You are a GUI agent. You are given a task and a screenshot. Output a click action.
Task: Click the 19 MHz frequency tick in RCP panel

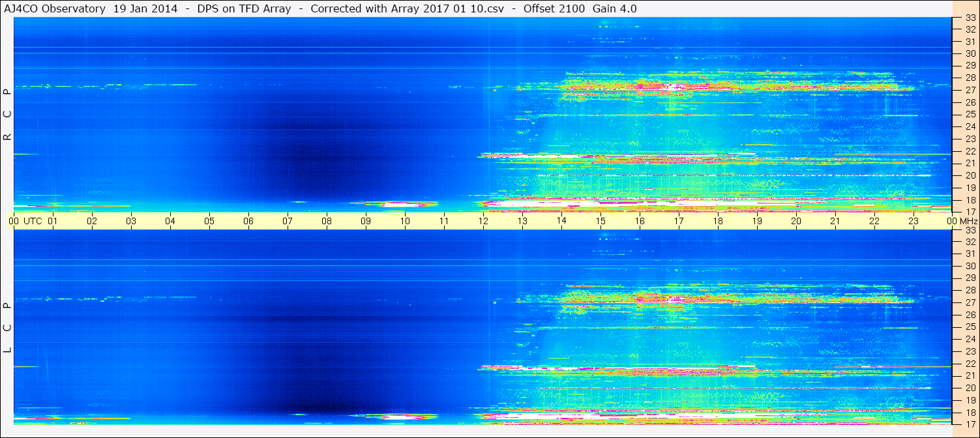coord(970,188)
